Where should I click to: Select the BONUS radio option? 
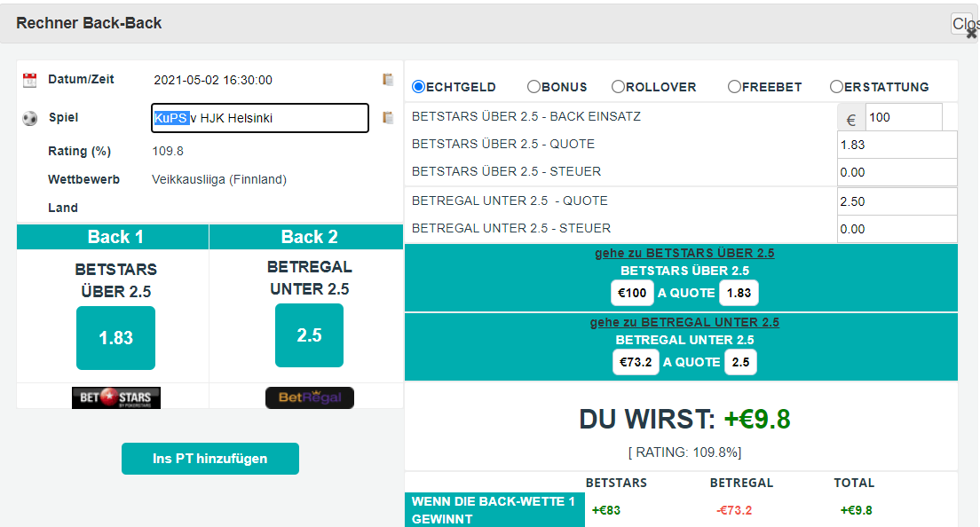533,87
